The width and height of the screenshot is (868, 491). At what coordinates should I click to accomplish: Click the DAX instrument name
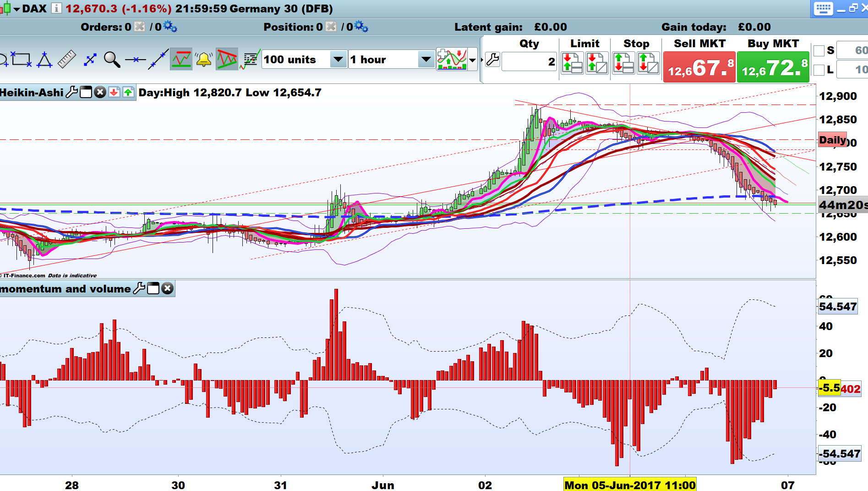[x=34, y=9]
